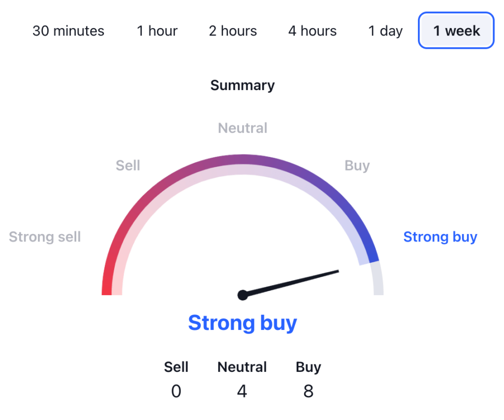Choose the 2 hours timeframe tab
Viewport: 504px width, 420px height.
[233, 31]
